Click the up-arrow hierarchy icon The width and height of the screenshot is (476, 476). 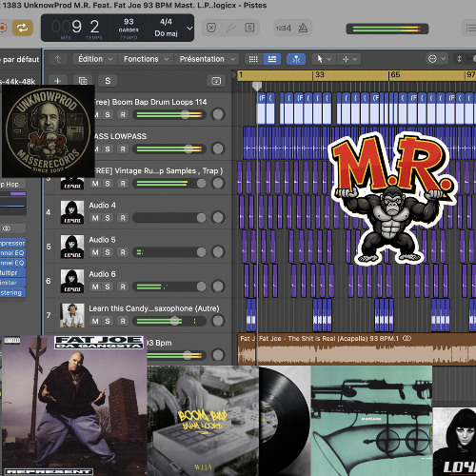click(x=58, y=59)
